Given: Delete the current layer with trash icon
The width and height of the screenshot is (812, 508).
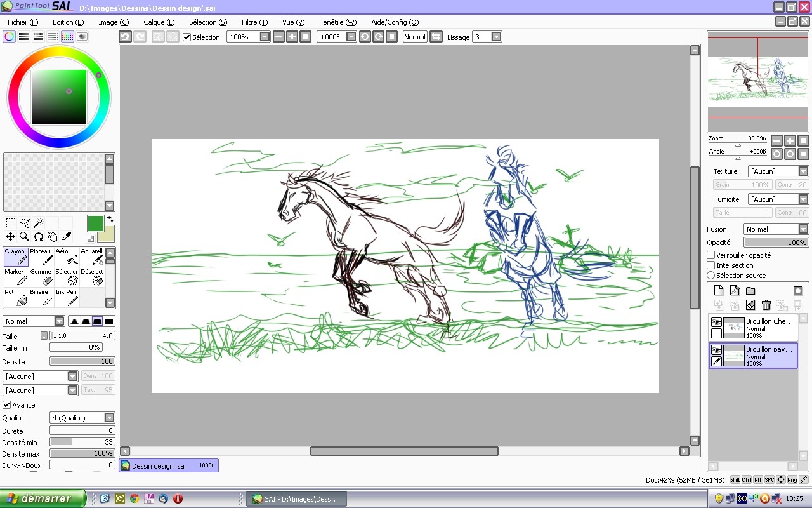Looking at the screenshot, I should pos(766,305).
